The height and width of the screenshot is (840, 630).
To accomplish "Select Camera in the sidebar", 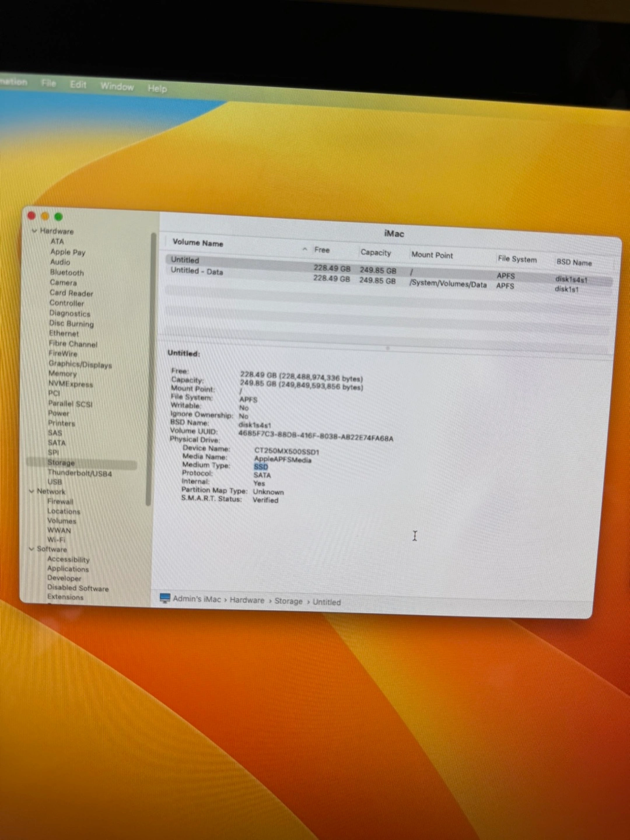I will (63, 282).
